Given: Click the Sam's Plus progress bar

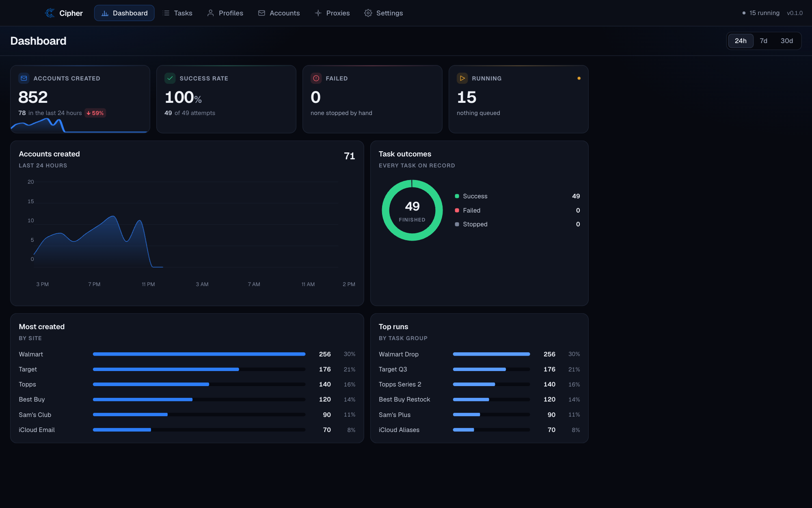Looking at the screenshot, I should 491,415.
